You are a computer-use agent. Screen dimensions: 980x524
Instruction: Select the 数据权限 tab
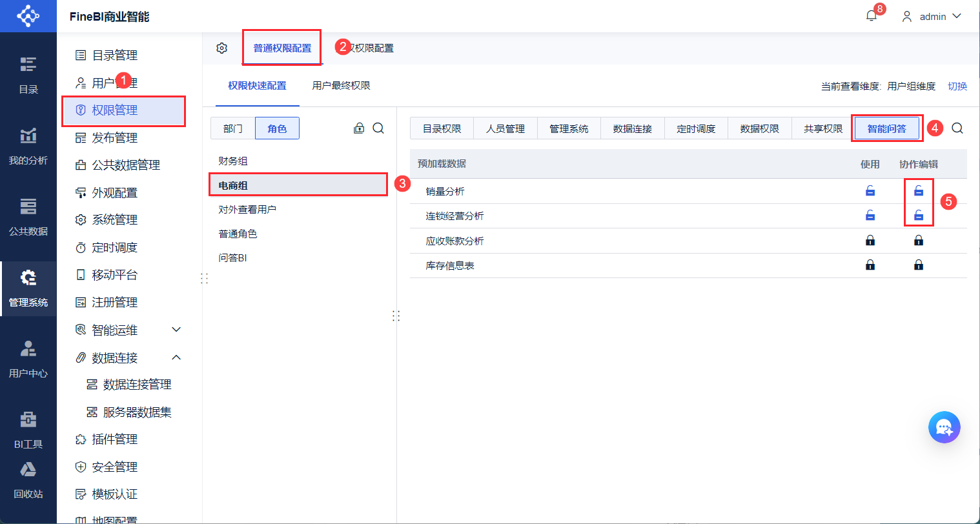coord(759,128)
